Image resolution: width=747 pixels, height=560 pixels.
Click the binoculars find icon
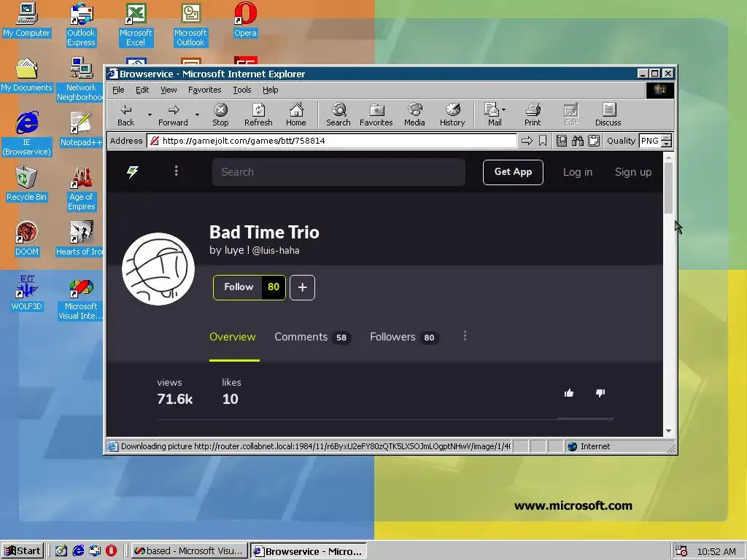tap(578, 141)
